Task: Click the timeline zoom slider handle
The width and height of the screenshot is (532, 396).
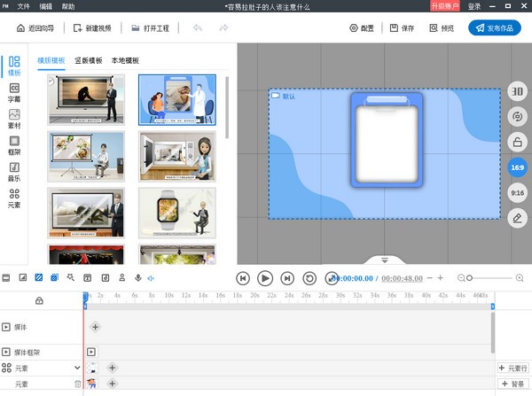Action: (x=470, y=278)
